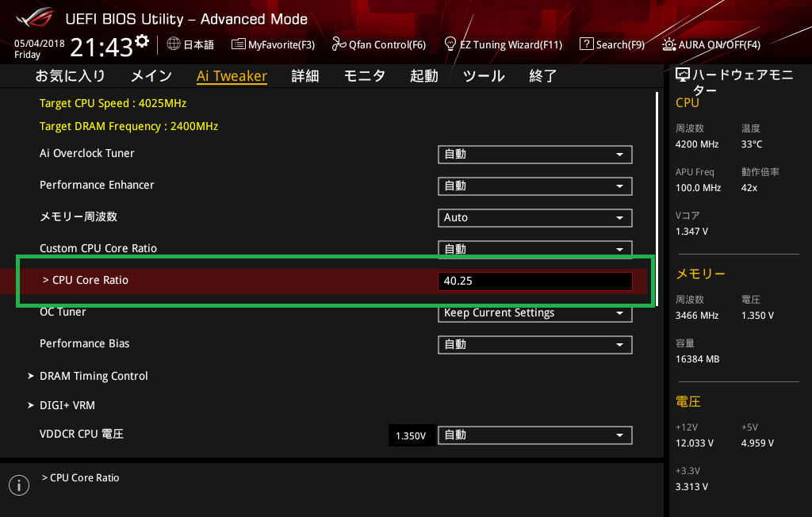812x517 pixels.
Task: Open Search(F9) question mark icon
Action: [x=586, y=44]
